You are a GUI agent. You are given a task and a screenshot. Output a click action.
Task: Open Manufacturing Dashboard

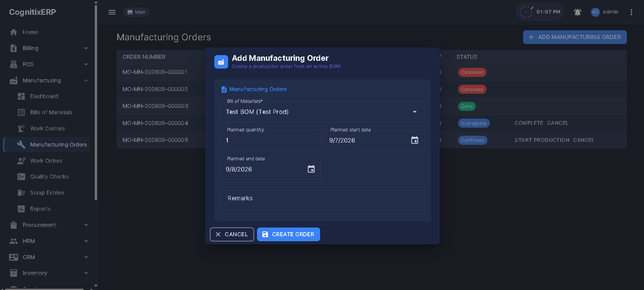coord(44,96)
